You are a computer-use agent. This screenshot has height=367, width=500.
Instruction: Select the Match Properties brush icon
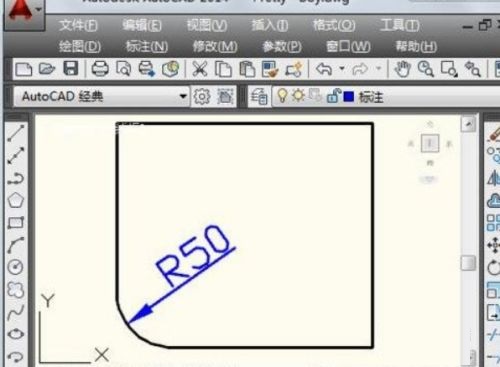click(270, 69)
